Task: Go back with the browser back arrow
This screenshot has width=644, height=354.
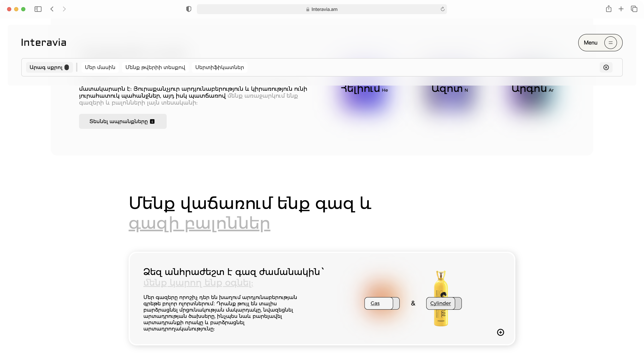Action: pyautogui.click(x=52, y=9)
